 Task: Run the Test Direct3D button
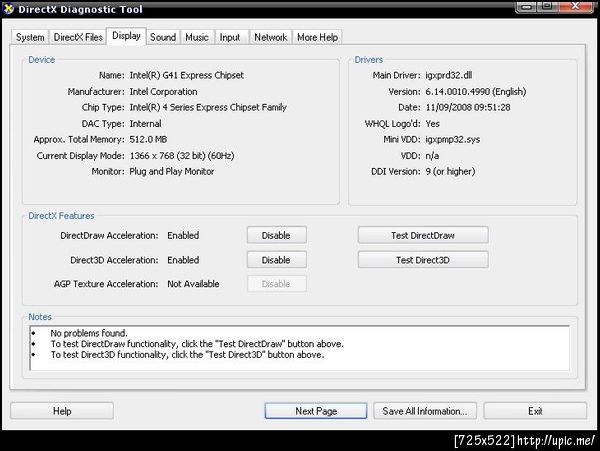click(423, 260)
